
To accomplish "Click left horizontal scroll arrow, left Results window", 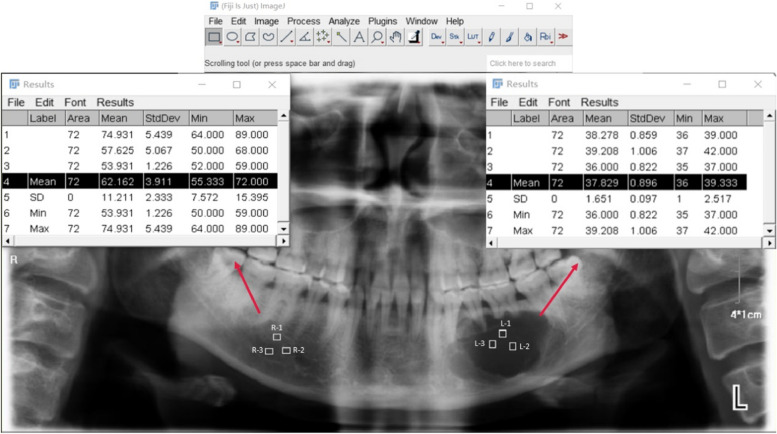I will tap(7, 241).
